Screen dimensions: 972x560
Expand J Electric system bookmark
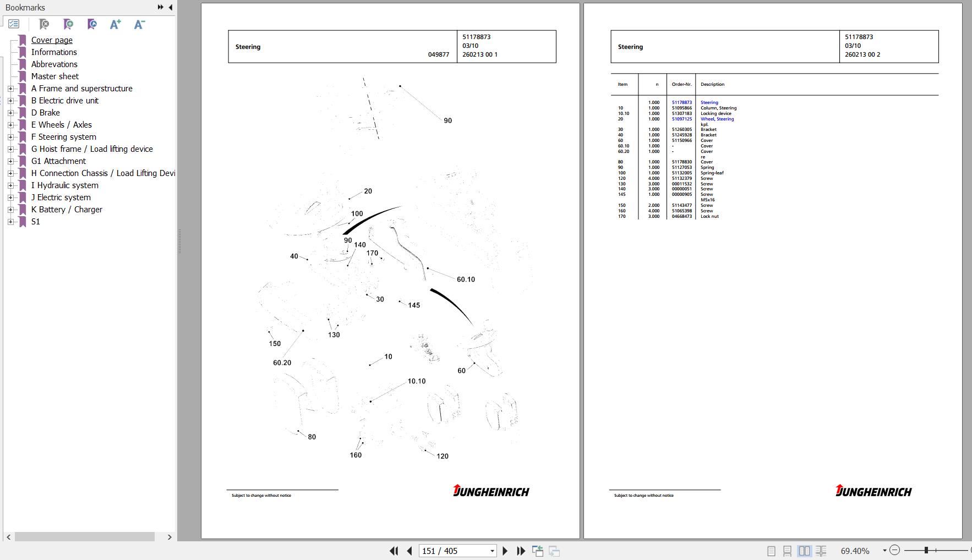coord(10,197)
